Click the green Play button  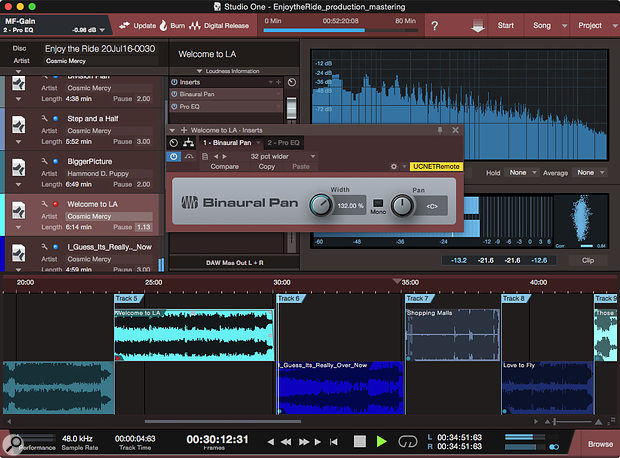(381, 441)
